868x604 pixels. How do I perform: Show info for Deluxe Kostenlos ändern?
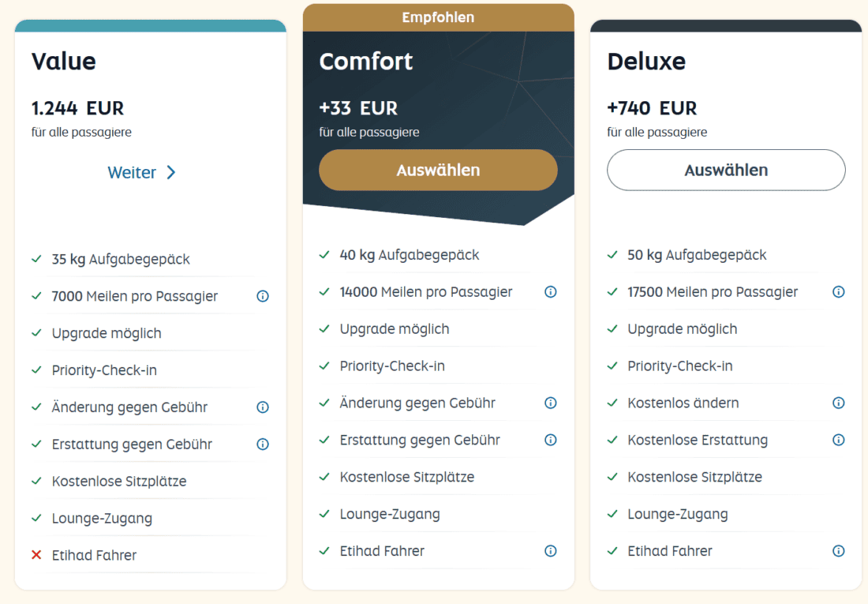coord(839,403)
